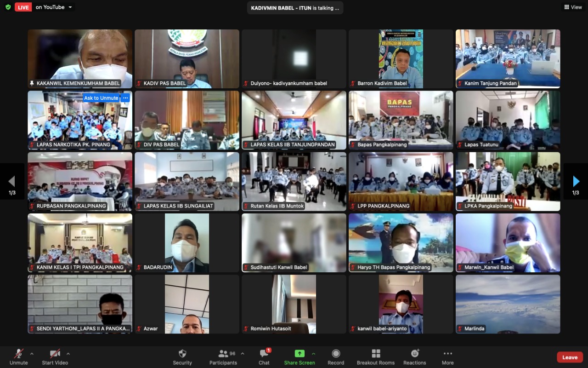Expand share screen options chevron
This screenshot has width=588, height=368.
[x=314, y=354]
